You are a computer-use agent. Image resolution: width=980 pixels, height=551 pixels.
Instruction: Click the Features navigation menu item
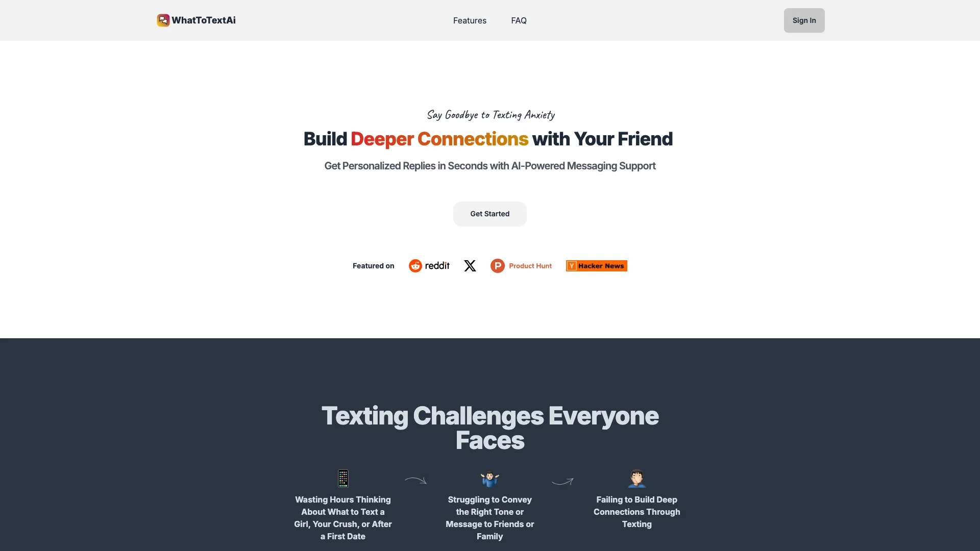pos(469,20)
